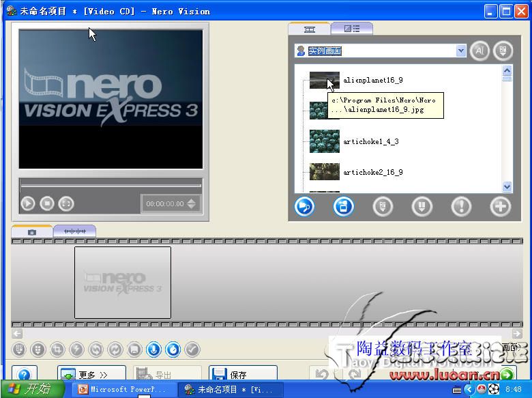Click the AI rename group button
The height and width of the screenshot is (398, 532).
pyautogui.click(x=479, y=51)
